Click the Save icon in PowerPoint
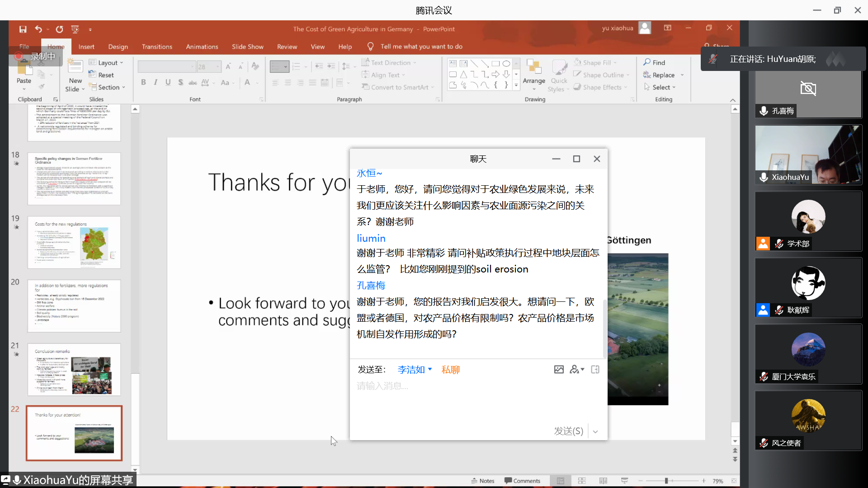Screen dimensions: 868x488 point(23,29)
